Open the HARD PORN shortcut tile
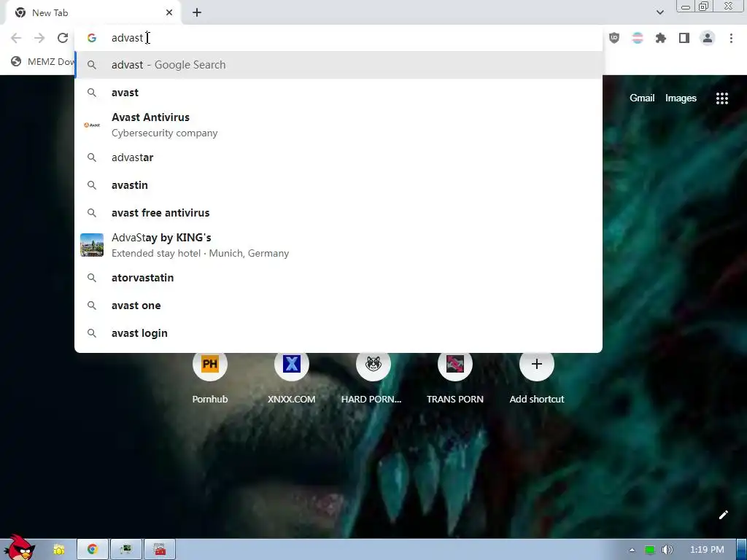 coord(373,376)
